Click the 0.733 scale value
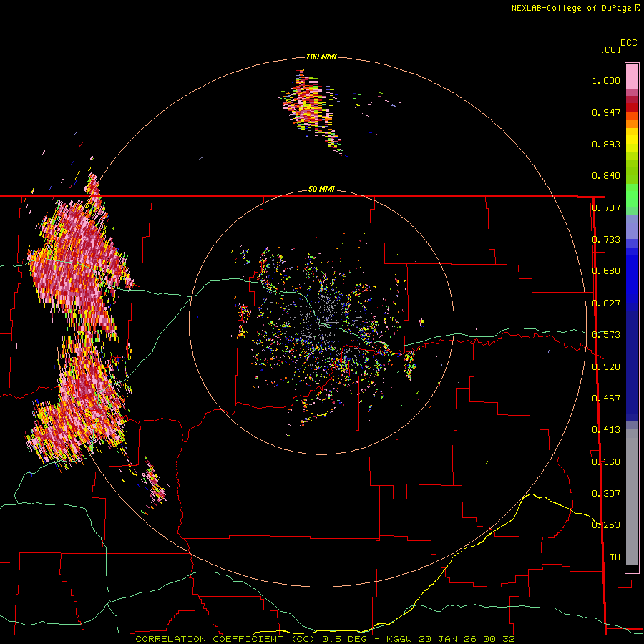The image size is (644, 644). [606, 240]
